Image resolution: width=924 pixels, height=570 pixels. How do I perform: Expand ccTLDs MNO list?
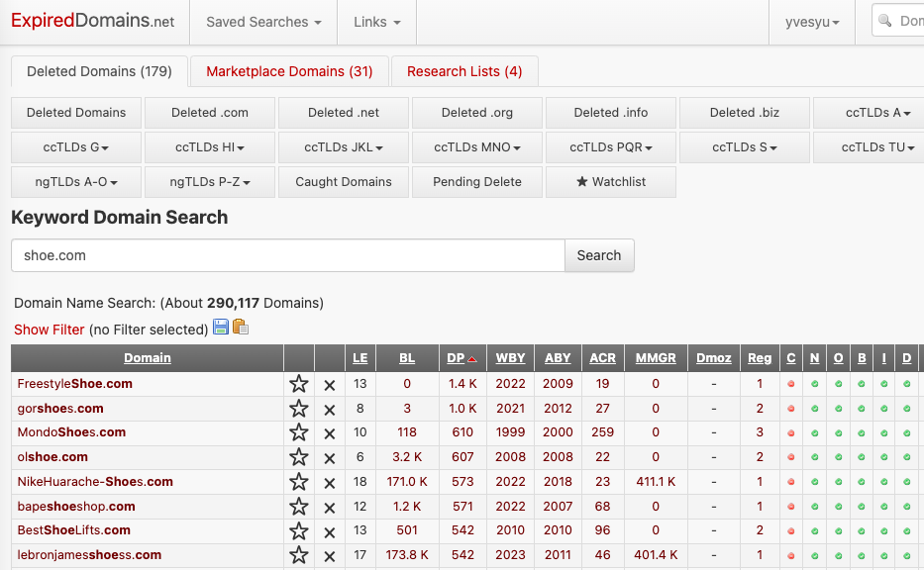(477, 147)
